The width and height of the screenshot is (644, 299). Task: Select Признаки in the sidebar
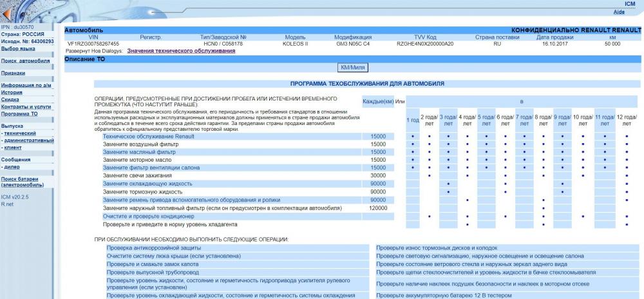tap(13, 73)
